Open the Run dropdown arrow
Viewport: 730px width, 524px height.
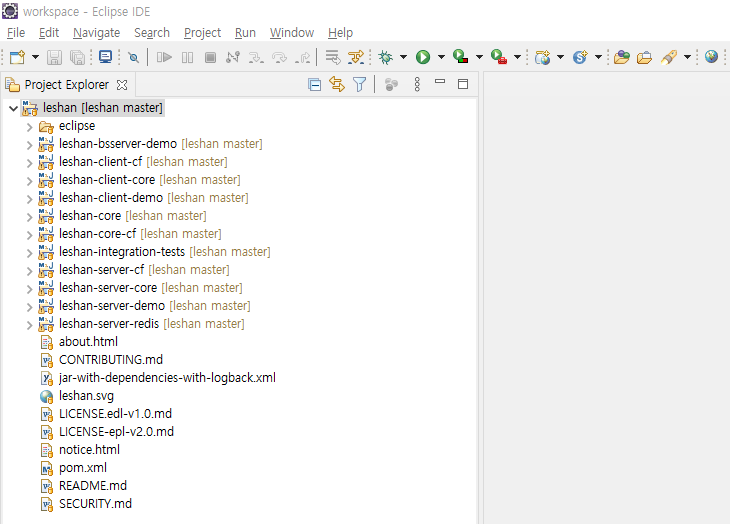441,57
